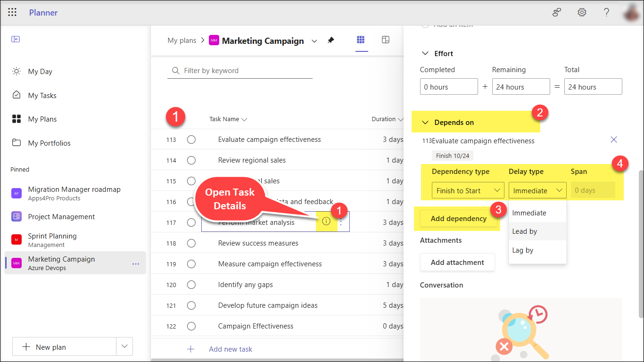Viewport: 644px width, 362px height.
Task: Collapse the left navigation pane
Action: click(x=16, y=39)
